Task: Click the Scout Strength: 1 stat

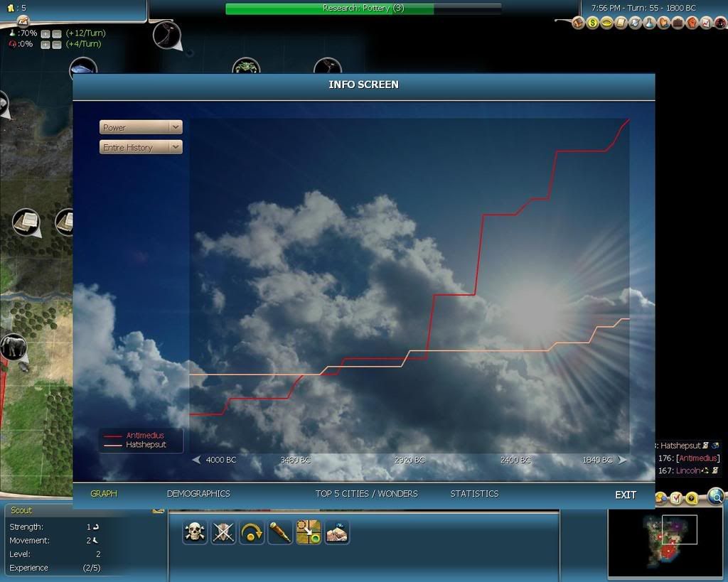Action: click(x=55, y=527)
